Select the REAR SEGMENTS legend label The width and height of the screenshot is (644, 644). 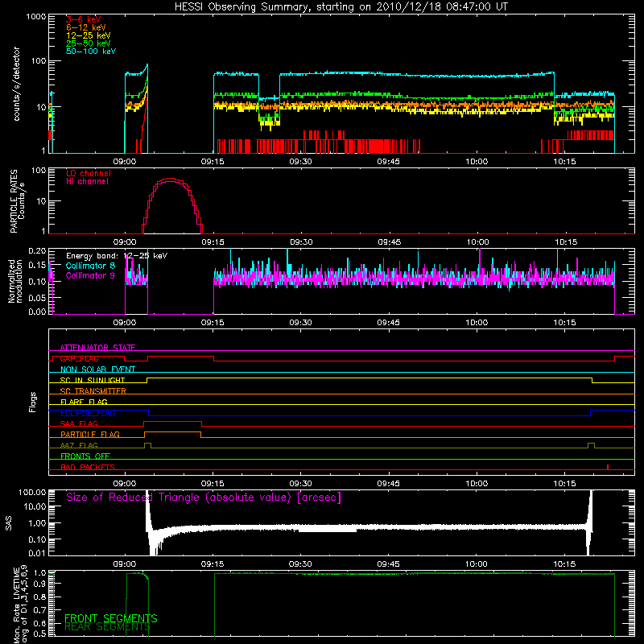pyautogui.click(x=107, y=627)
